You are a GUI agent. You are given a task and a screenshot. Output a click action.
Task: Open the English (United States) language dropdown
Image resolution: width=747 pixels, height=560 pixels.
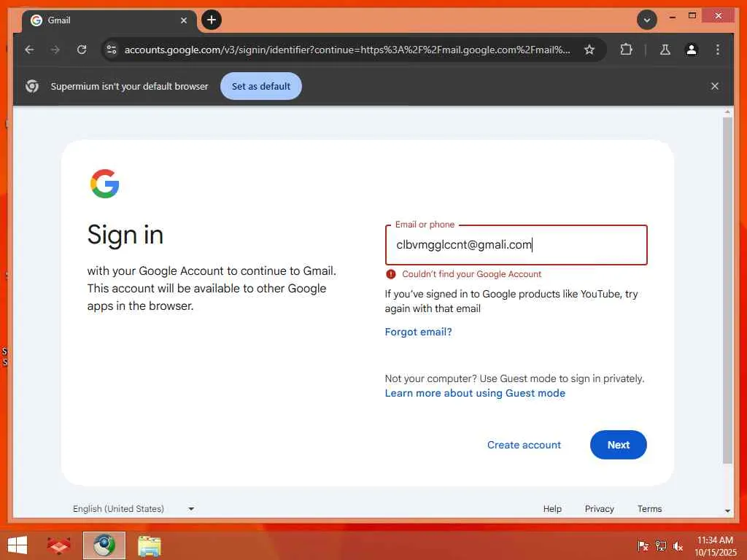(133, 508)
